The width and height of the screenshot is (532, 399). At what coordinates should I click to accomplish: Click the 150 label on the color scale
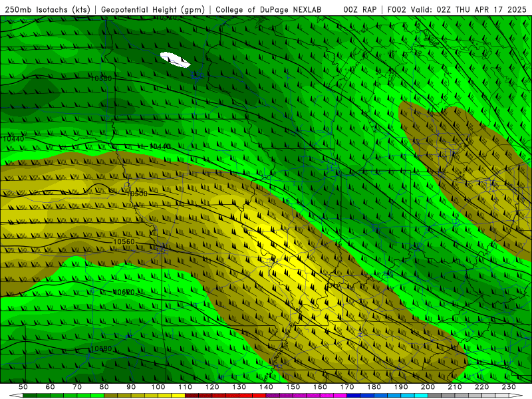[x=293, y=387]
